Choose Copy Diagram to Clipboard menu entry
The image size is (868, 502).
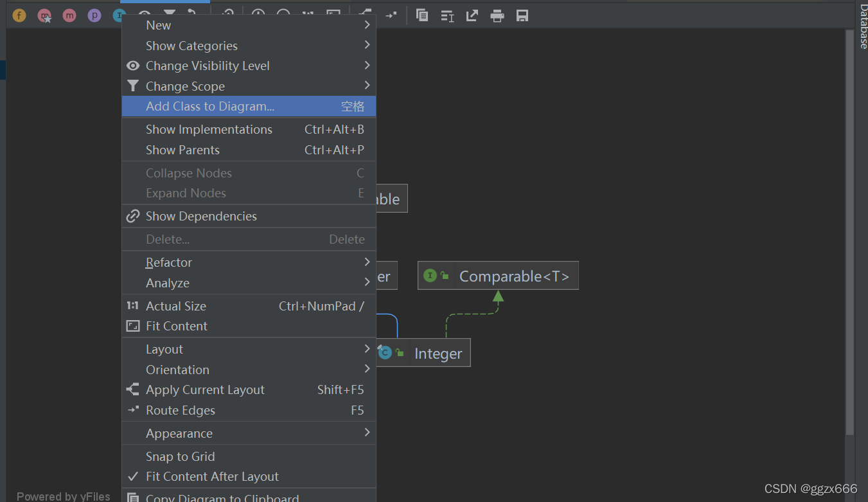(249, 497)
